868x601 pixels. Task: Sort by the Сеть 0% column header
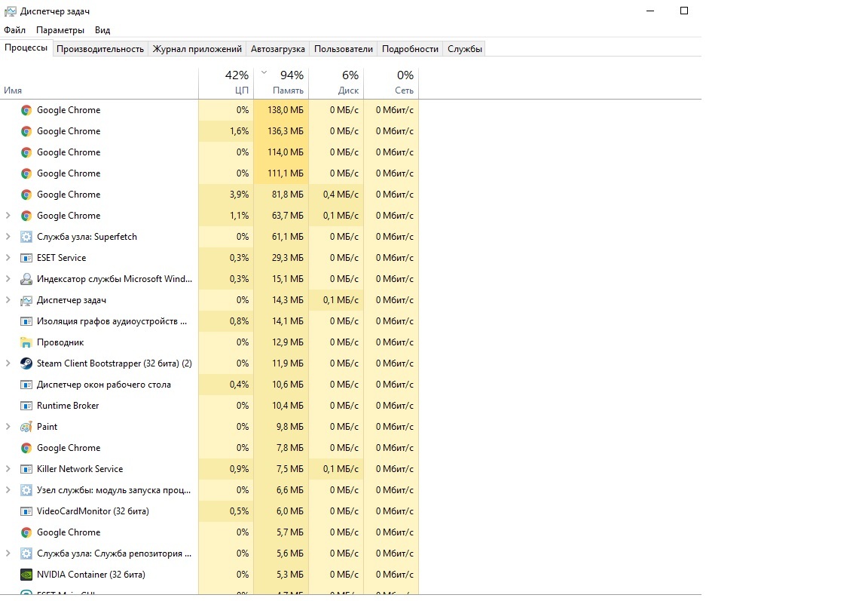pyautogui.click(x=391, y=83)
